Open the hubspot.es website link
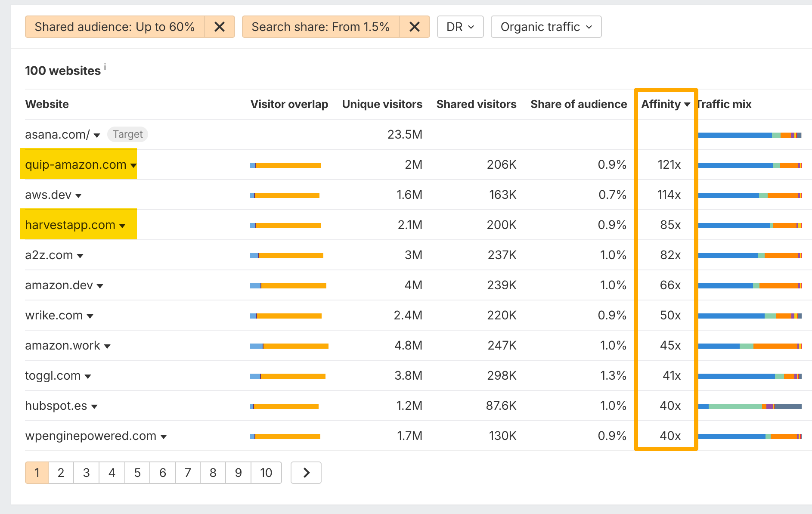Viewport: 812px width, 514px height. coord(56,406)
